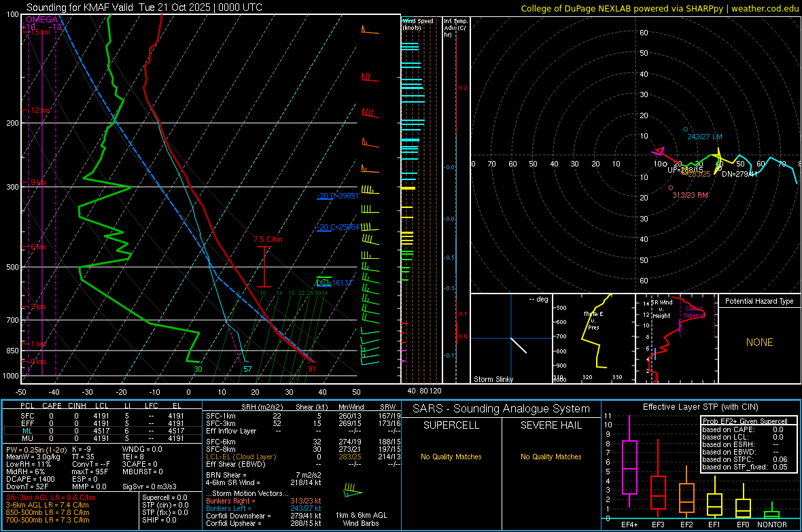Click the 'SHIP = 0.0' value
Image resolution: width=802 pixels, height=532 pixels.
pyautogui.click(x=159, y=520)
